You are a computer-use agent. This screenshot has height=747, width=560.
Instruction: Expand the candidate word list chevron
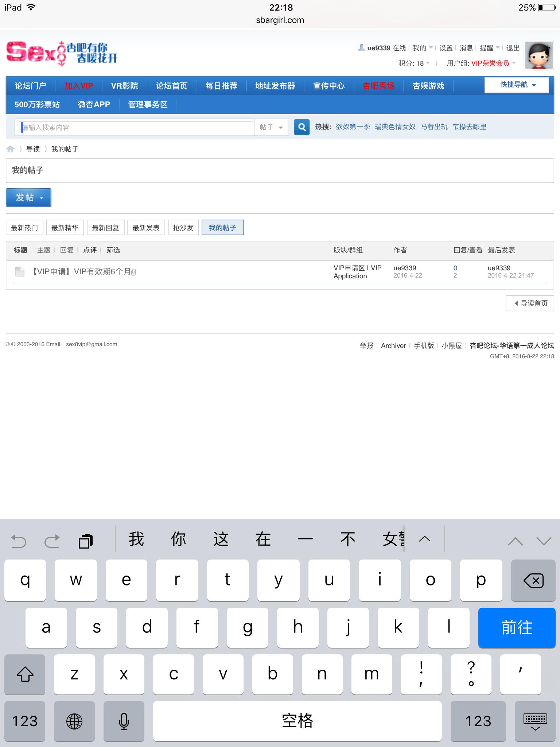[x=425, y=539]
